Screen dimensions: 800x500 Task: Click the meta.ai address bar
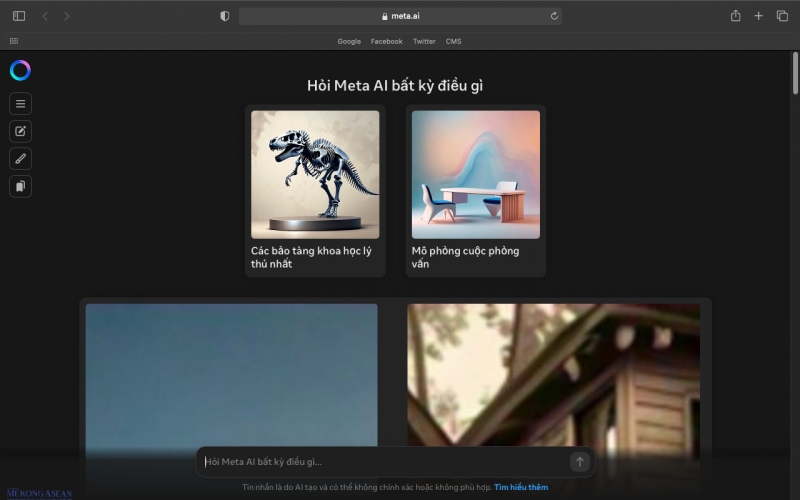tap(400, 16)
